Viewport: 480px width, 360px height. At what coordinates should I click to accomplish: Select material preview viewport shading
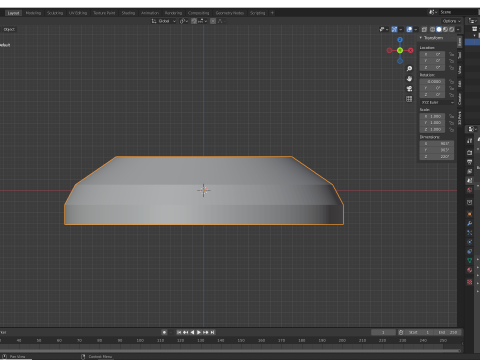coord(445,29)
